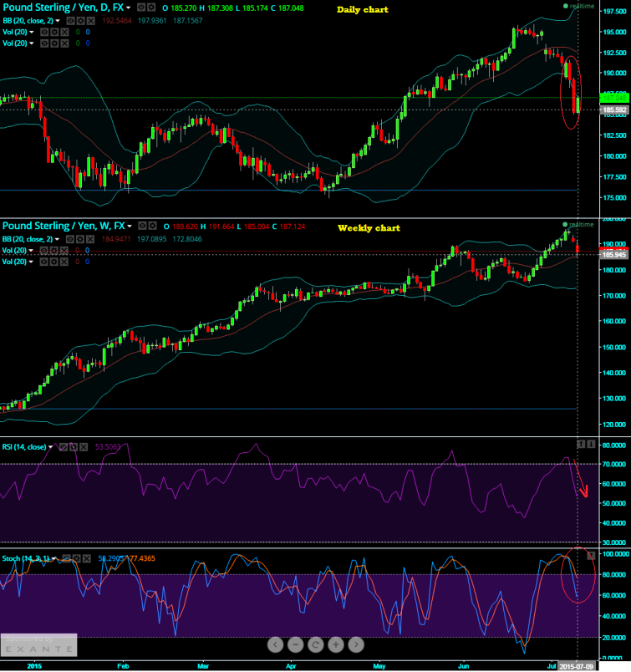Screen dimensions: 631x672
Task: Toggle eye icon of upper daily Vol (20)
Action: pos(44,32)
